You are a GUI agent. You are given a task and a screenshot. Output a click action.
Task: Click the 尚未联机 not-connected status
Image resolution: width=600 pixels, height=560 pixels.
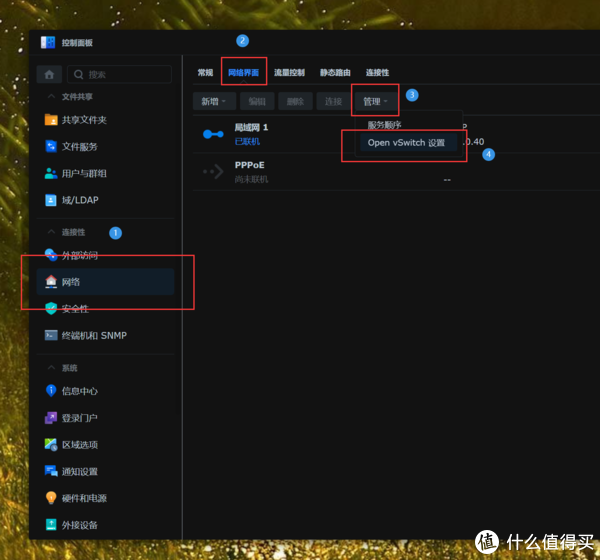251,179
